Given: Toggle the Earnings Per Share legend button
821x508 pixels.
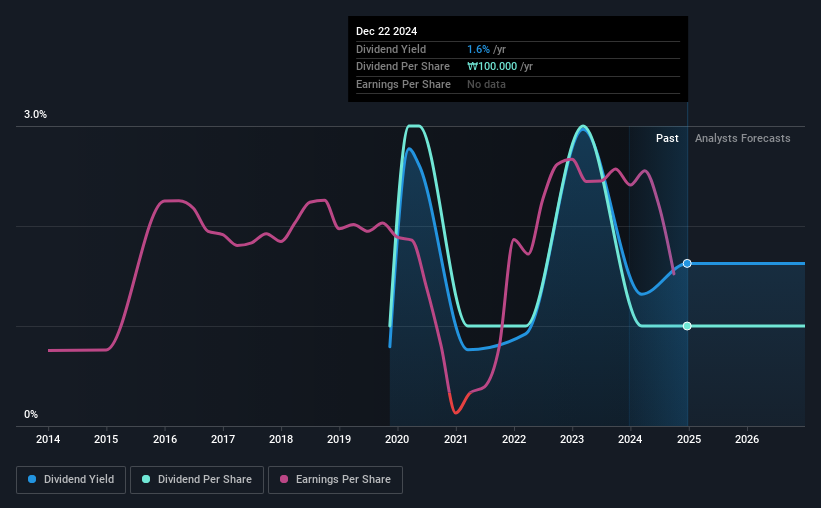Looking at the screenshot, I should 335,480.
